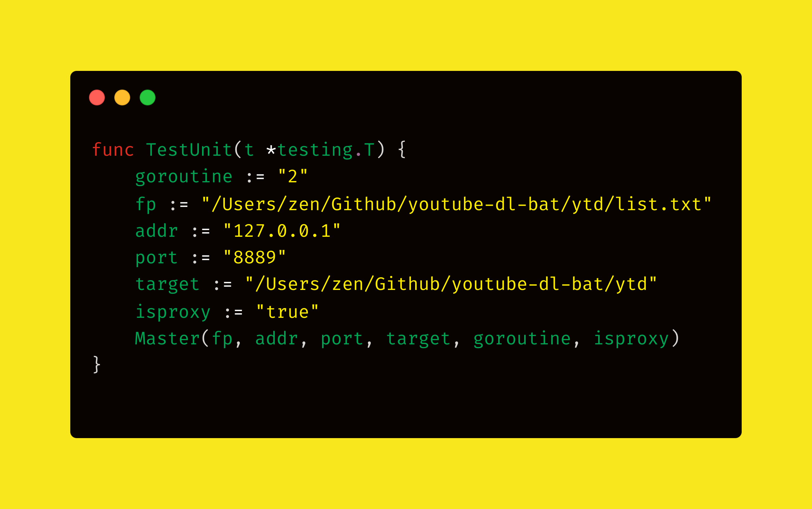Click the isproxy variable declaration
The width and height of the screenshot is (812, 509).
(173, 312)
